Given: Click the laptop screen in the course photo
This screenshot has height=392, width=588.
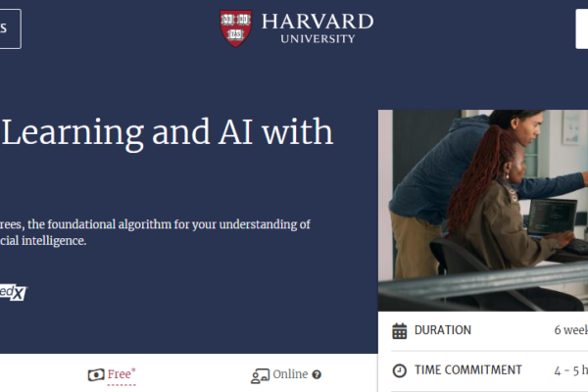Looking at the screenshot, I should [x=552, y=218].
